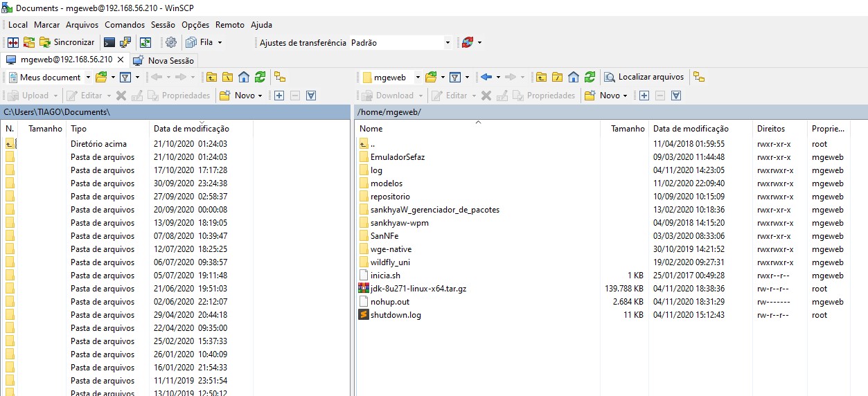
Task: Sort remote files by Tamanho column header
Action: pos(624,128)
